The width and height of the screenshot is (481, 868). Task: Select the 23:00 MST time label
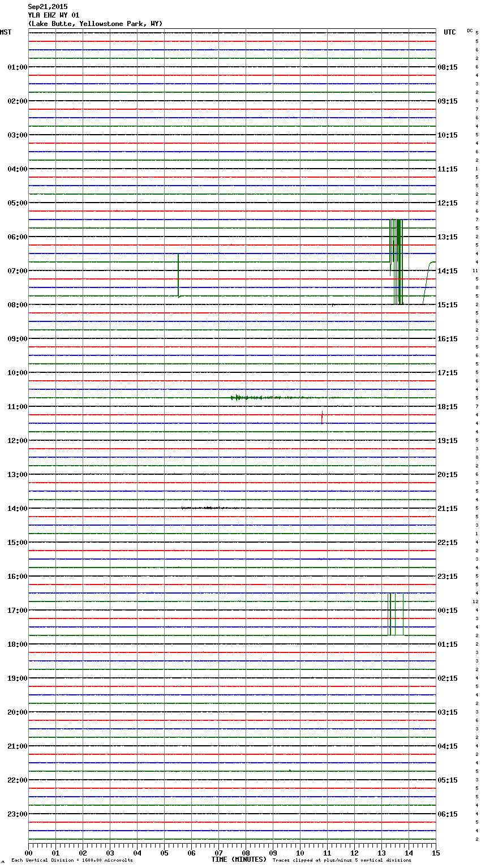coord(18,814)
